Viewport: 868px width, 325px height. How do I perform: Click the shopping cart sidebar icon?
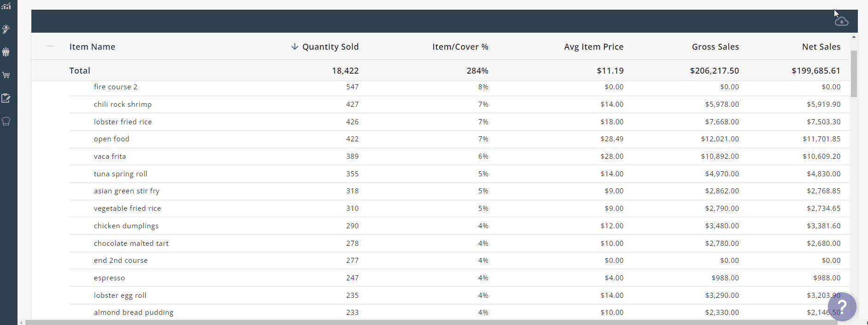pos(6,75)
